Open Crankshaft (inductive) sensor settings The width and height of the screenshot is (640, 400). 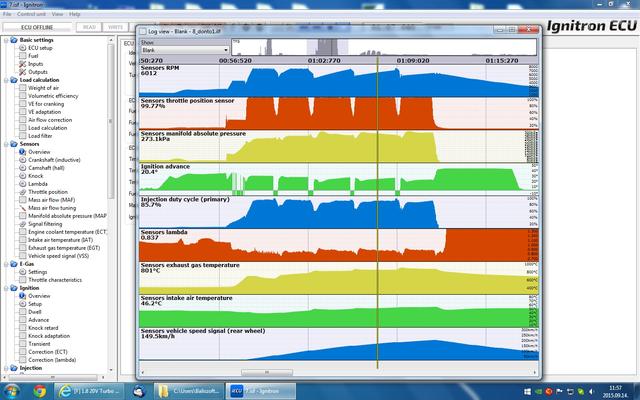coord(54,160)
